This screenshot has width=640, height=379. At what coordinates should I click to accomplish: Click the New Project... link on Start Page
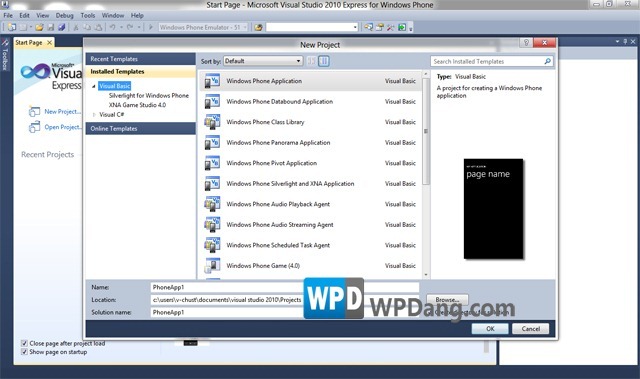click(x=62, y=111)
